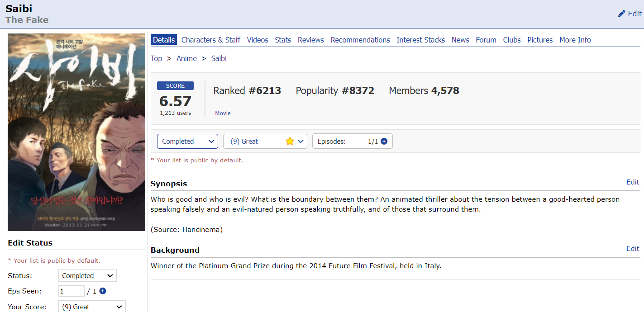Click the Edit Status heading
Image resolution: width=644 pixels, height=312 pixels.
30,243
